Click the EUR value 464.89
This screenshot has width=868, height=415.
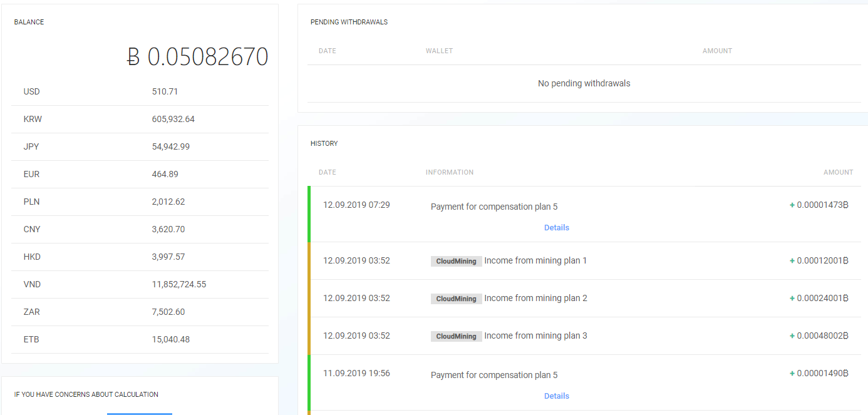pyautogui.click(x=165, y=174)
